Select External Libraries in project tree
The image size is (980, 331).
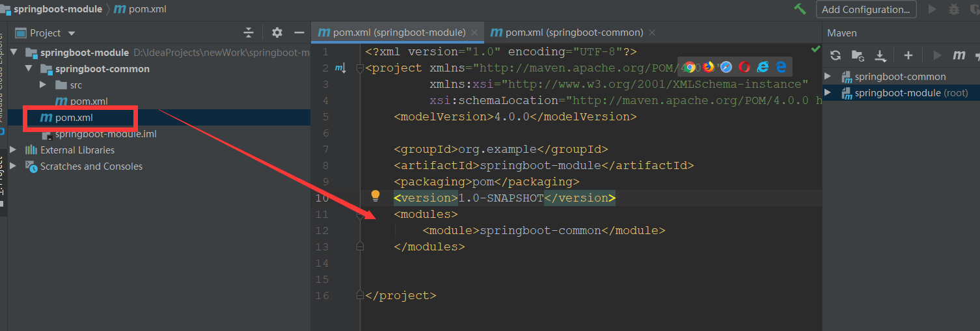coord(70,150)
